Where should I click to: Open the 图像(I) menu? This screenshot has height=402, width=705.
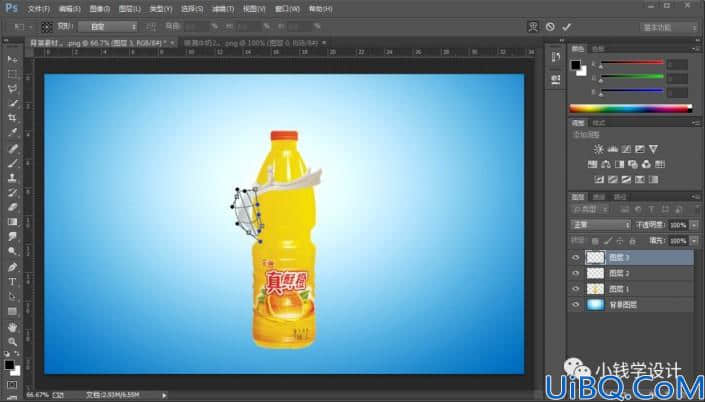99,9
